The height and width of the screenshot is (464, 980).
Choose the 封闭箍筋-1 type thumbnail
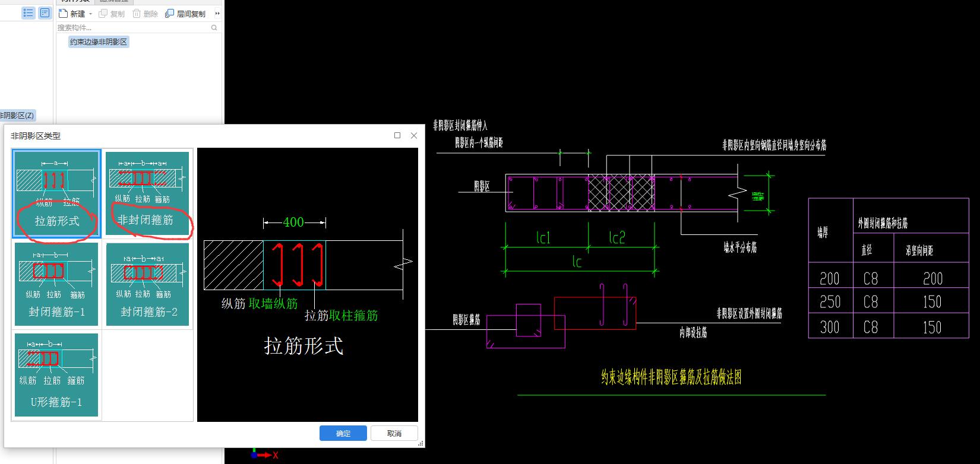coord(56,284)
